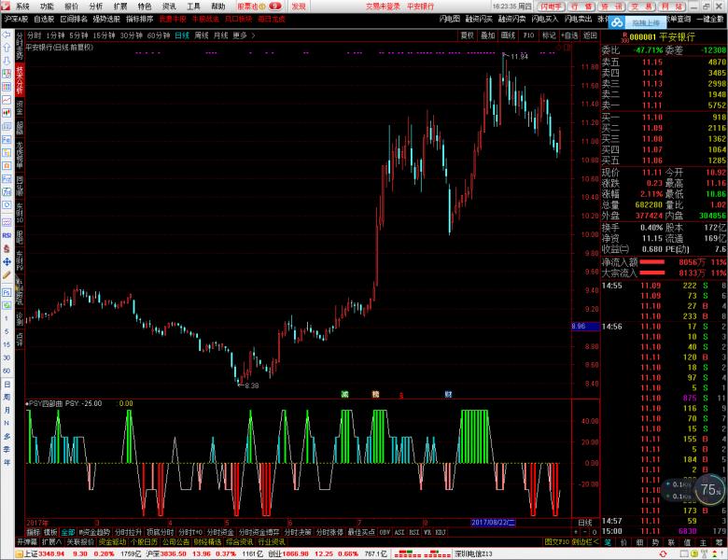Click the chart zoom-out minus button
Image resolution: width=728 pixels, height=560 pixels.
click(x=585, y=532)
